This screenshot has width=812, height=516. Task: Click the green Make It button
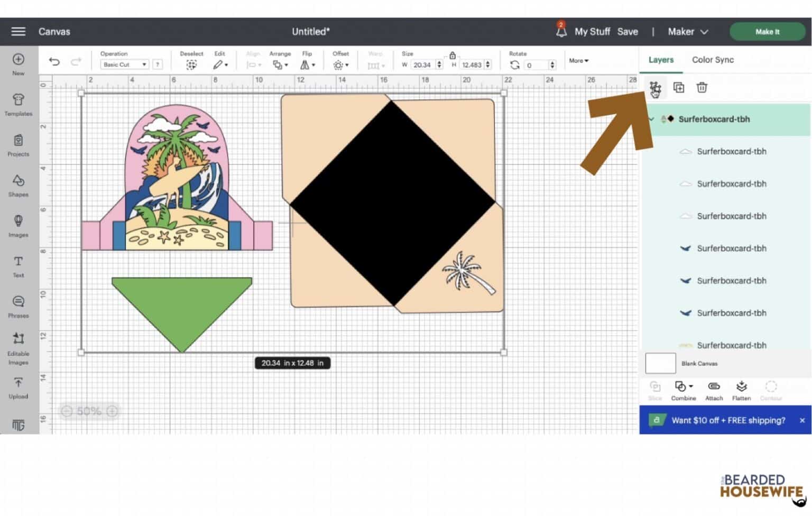pos(767,32)
